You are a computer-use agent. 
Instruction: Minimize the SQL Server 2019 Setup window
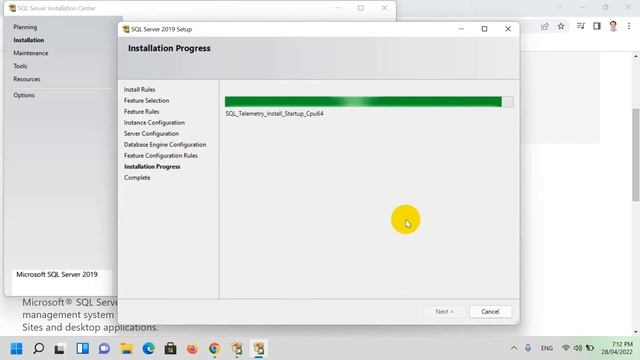point(461,29)
